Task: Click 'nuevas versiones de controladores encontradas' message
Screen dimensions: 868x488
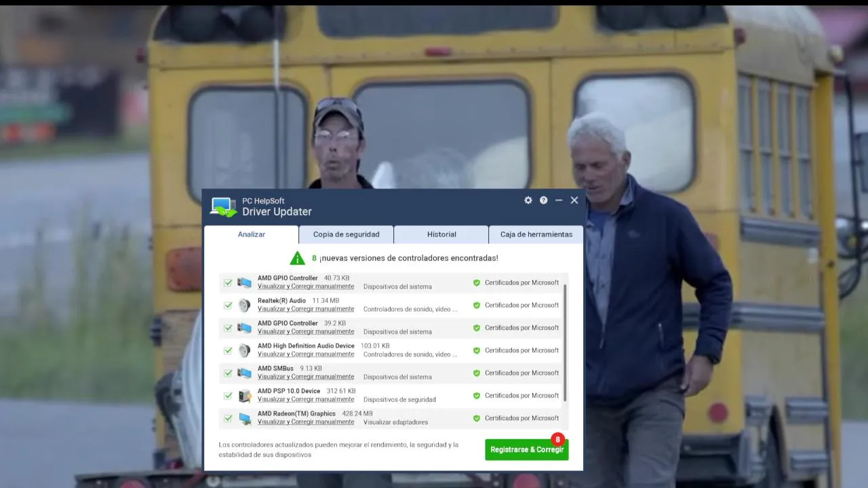Action: 409,258
